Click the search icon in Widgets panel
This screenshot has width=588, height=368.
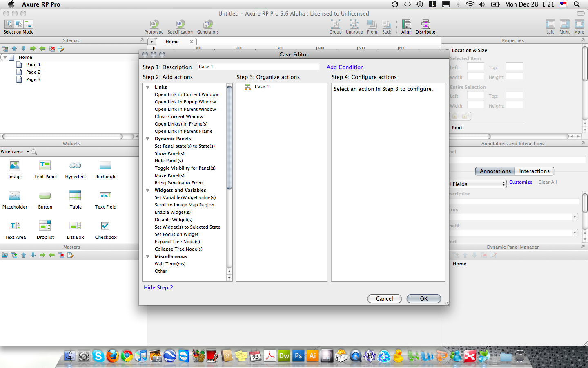pyautogui.click(x=34, y=152)
